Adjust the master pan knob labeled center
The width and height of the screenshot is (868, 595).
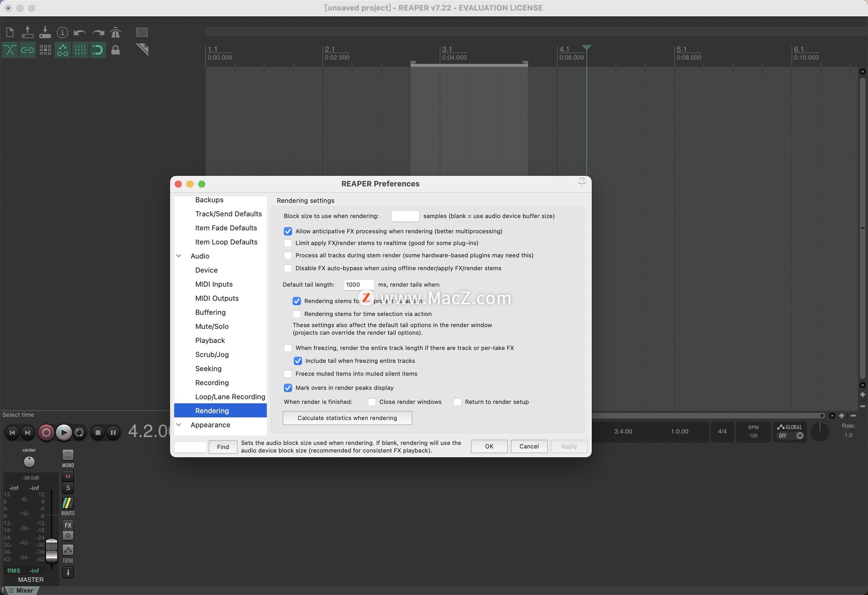[29, 462]
